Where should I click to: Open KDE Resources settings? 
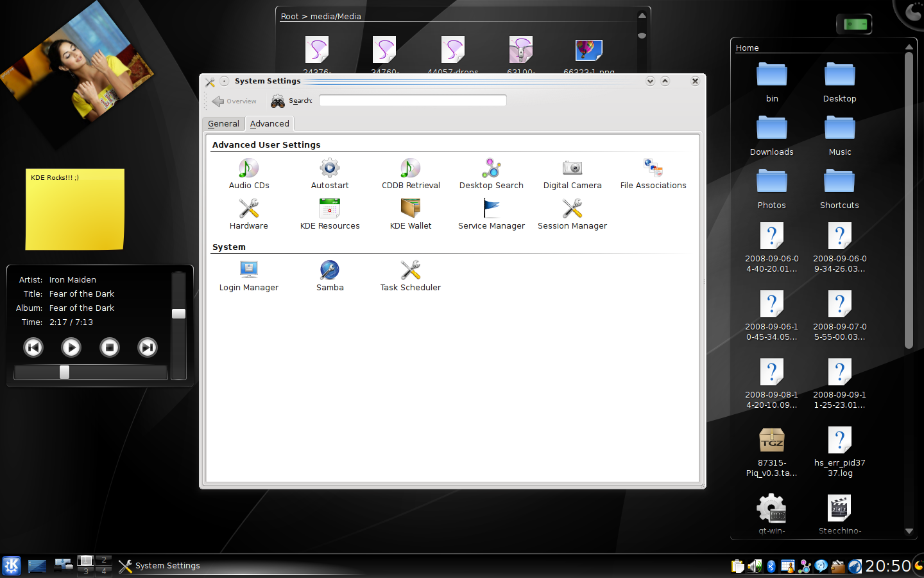330,215
